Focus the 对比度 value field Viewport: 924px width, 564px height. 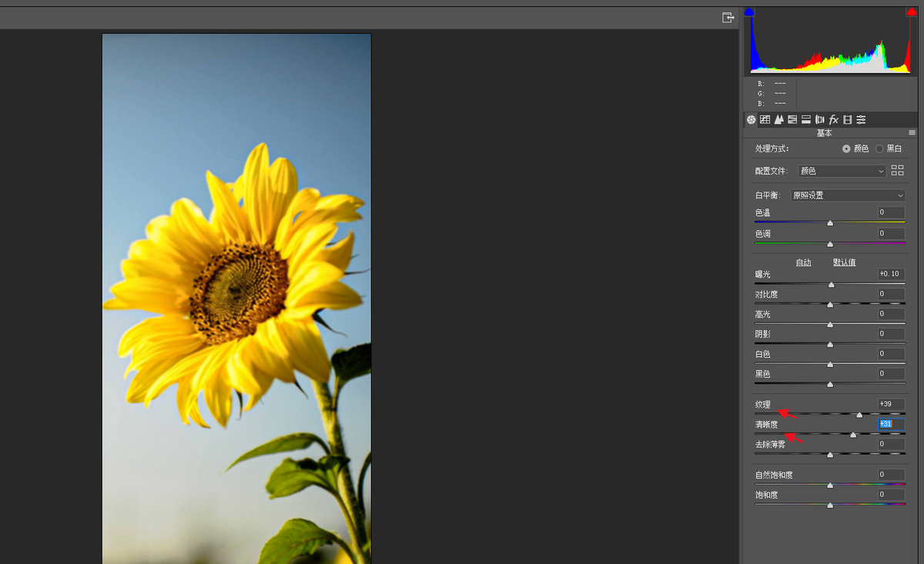[892, 294]
